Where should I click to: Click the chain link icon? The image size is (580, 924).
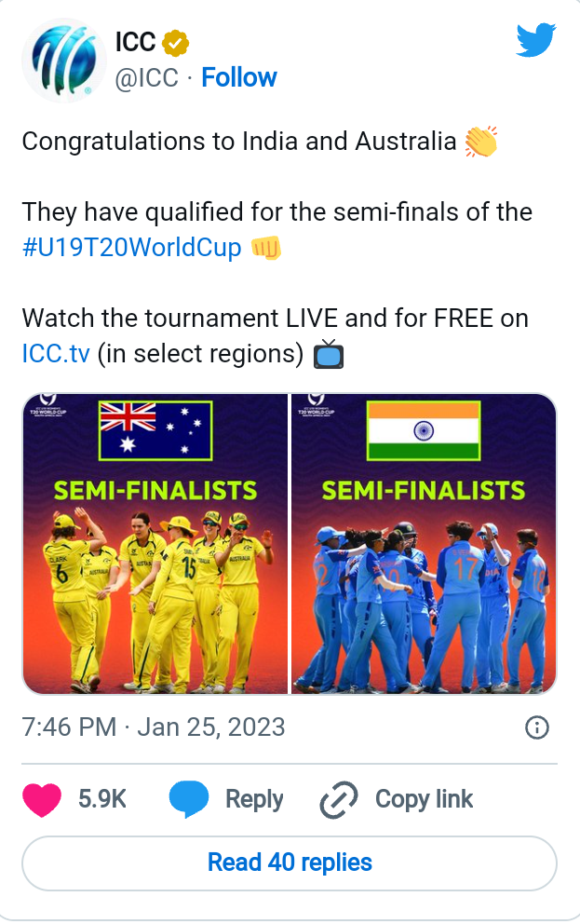pos(338,800)
